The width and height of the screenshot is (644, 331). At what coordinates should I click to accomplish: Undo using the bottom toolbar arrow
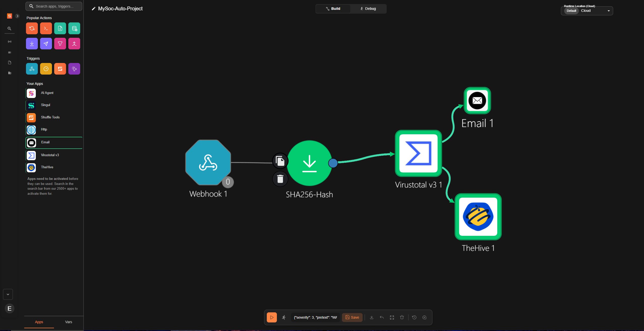click(382, 317)
